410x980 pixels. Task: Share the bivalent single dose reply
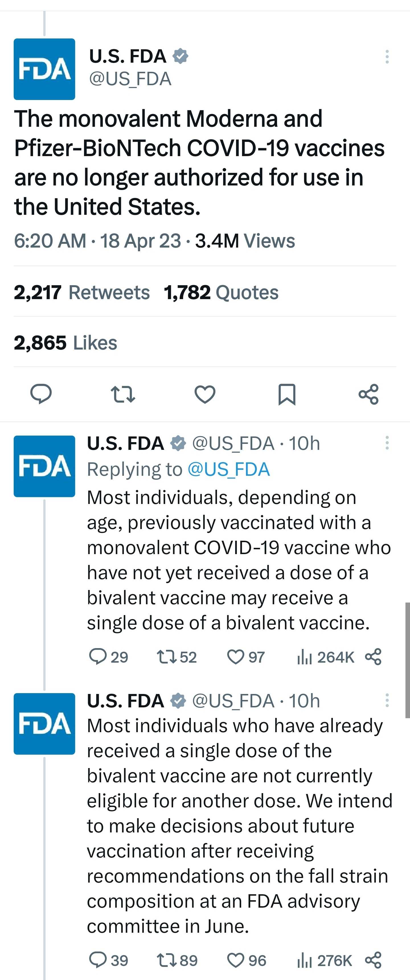tap(373, 657)
